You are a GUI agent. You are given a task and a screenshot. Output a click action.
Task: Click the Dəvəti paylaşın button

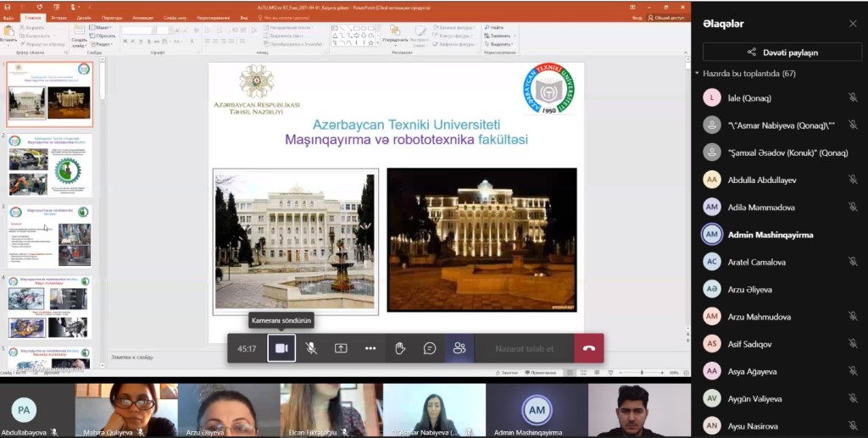click(x=782, y=52)
